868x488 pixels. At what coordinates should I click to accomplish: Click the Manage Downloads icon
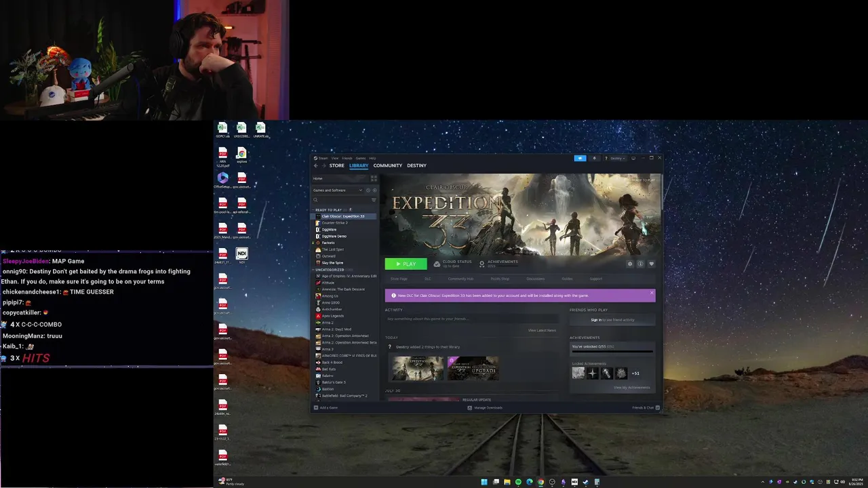(x=469, y=407)
